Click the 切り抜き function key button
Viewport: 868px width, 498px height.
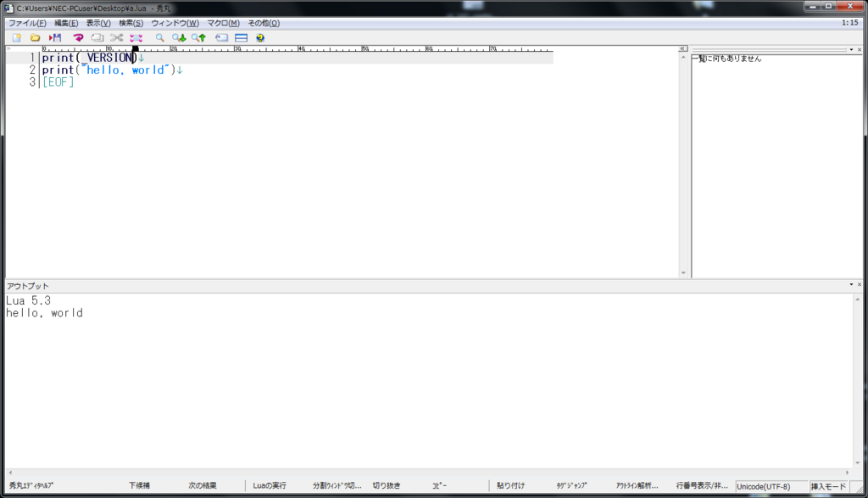point(387,486)
